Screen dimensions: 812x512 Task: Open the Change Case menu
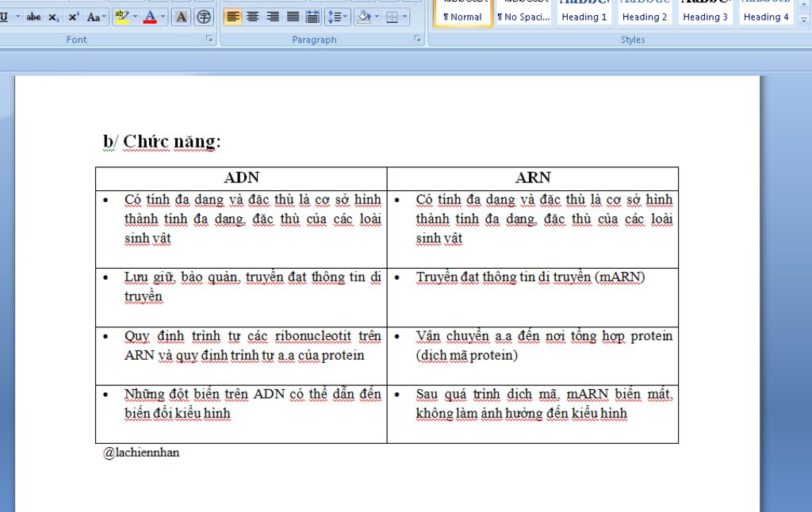[x=96, y=17]
